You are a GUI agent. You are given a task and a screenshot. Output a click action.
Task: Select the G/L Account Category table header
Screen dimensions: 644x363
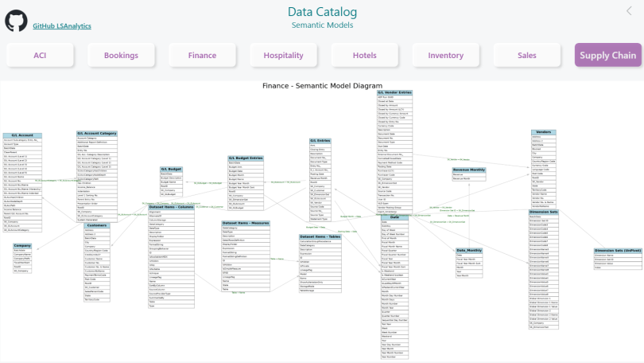97,133
